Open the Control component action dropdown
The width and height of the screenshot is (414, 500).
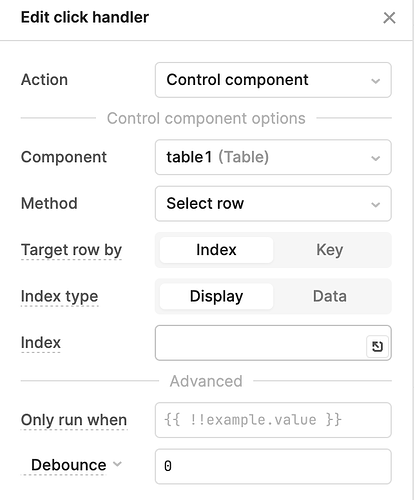point(273,80)
